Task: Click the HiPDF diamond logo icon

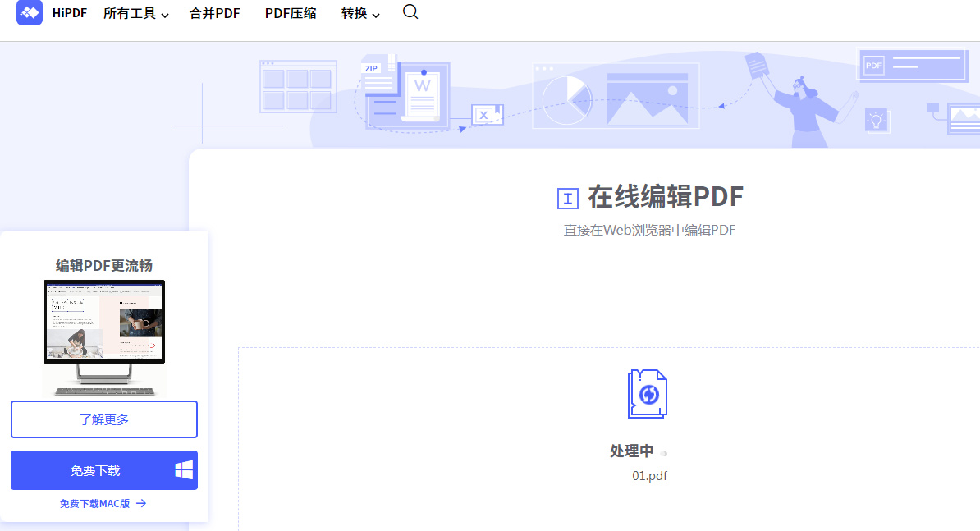Action: 29,13
